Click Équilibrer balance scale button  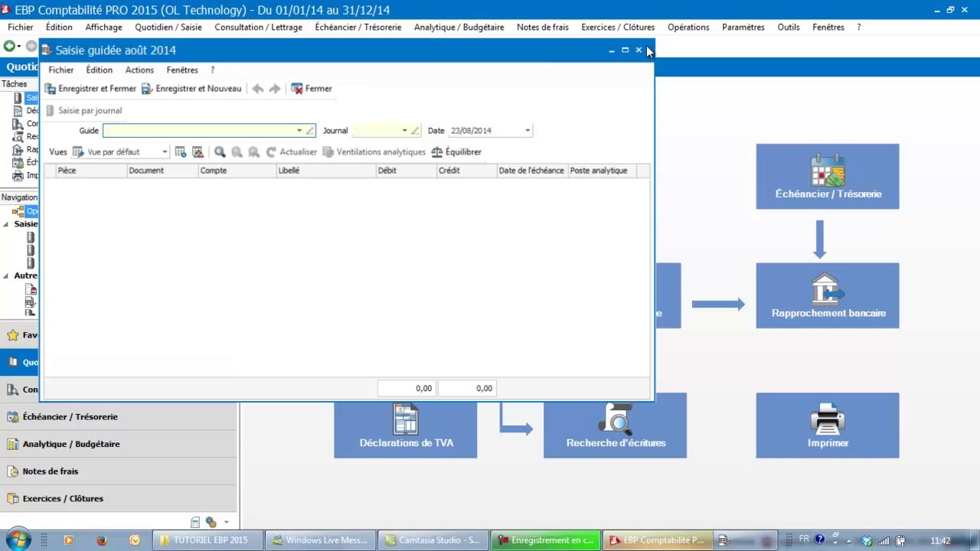point(456,152)
